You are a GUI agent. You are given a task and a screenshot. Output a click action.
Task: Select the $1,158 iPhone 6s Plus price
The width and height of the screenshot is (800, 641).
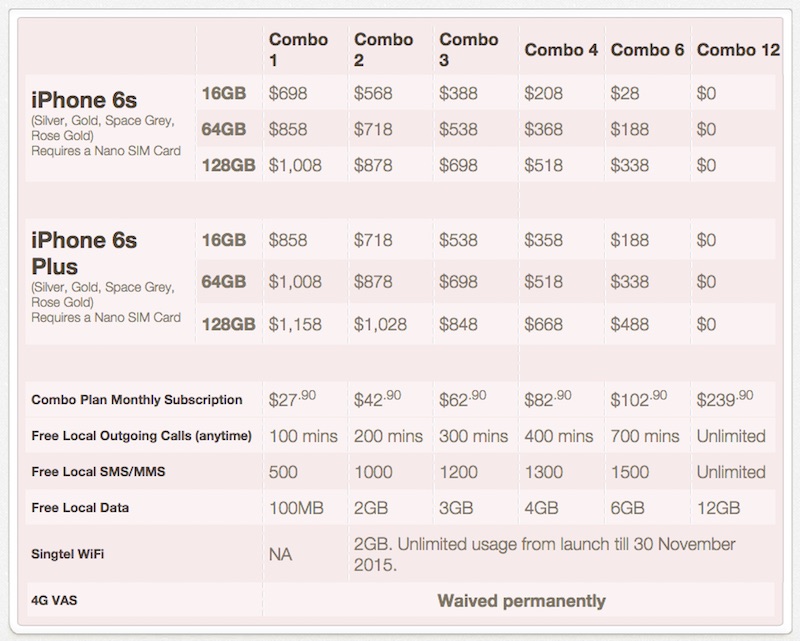[299, 324]
